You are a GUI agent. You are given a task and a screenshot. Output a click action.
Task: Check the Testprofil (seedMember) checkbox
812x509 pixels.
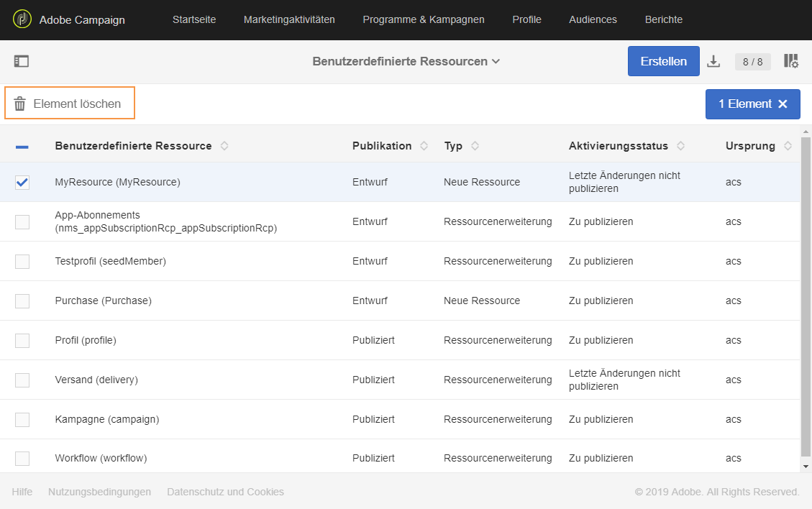click(x=22, y=262)
